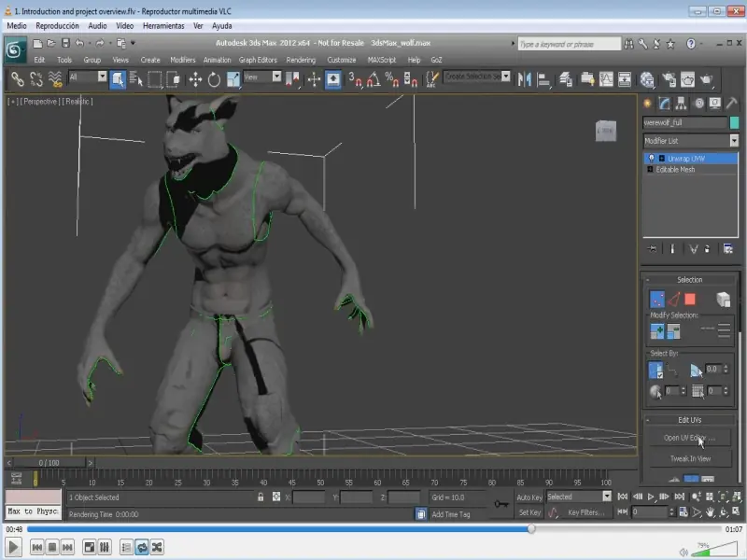Image resolution: width=747 pixels, height=560 pixels.
Task: Click the Select and Link chain icon
Action: 18,79
